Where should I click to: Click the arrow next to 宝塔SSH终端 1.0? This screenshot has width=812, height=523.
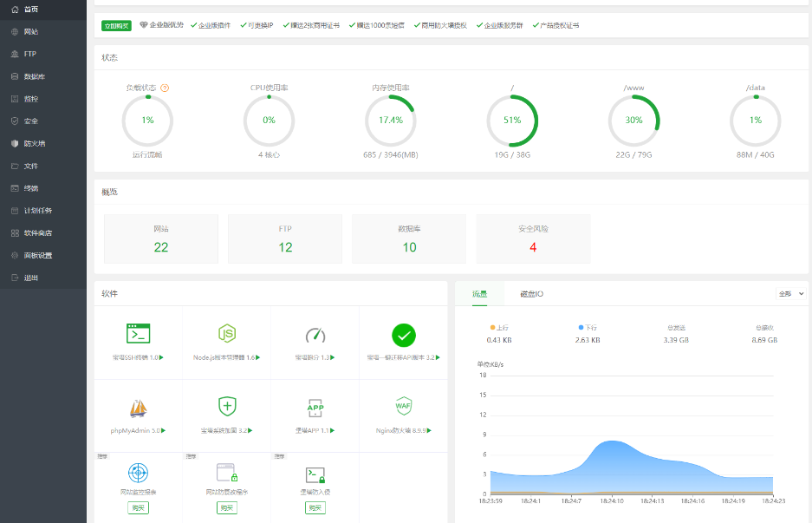point(162,357)
